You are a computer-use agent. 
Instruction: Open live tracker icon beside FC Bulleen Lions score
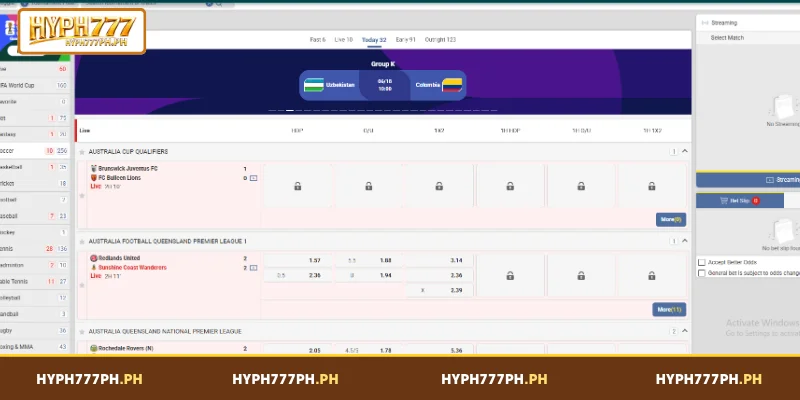click(254, 178)
